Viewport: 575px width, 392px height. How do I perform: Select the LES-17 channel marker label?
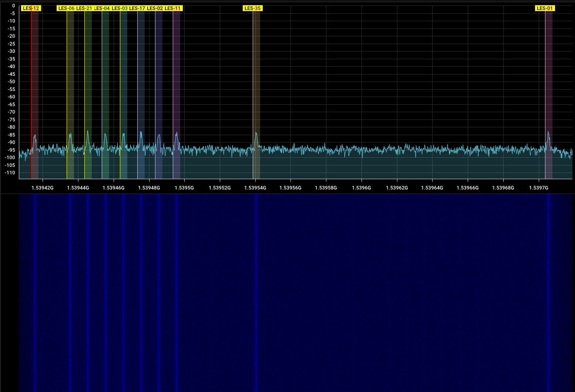[137, 8]
